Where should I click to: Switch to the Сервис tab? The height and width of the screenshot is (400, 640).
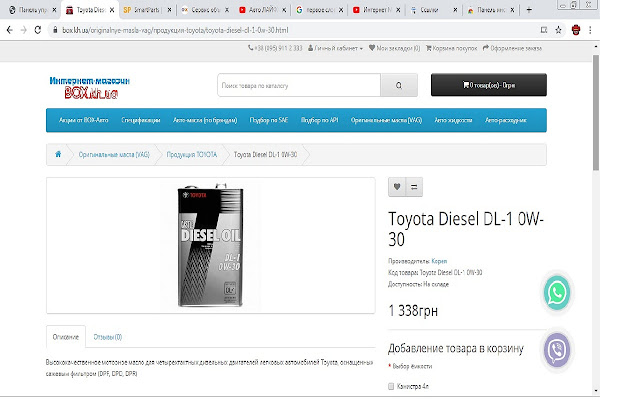click(206, 10)
